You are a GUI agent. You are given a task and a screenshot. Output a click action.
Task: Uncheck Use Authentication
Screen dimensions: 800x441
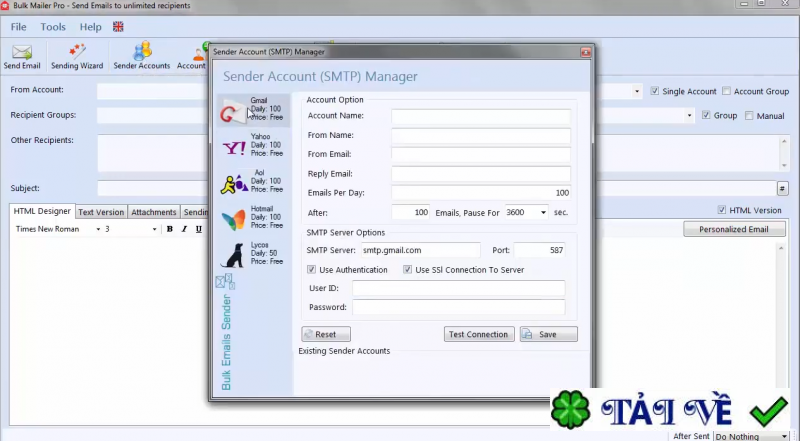point(311,270)
